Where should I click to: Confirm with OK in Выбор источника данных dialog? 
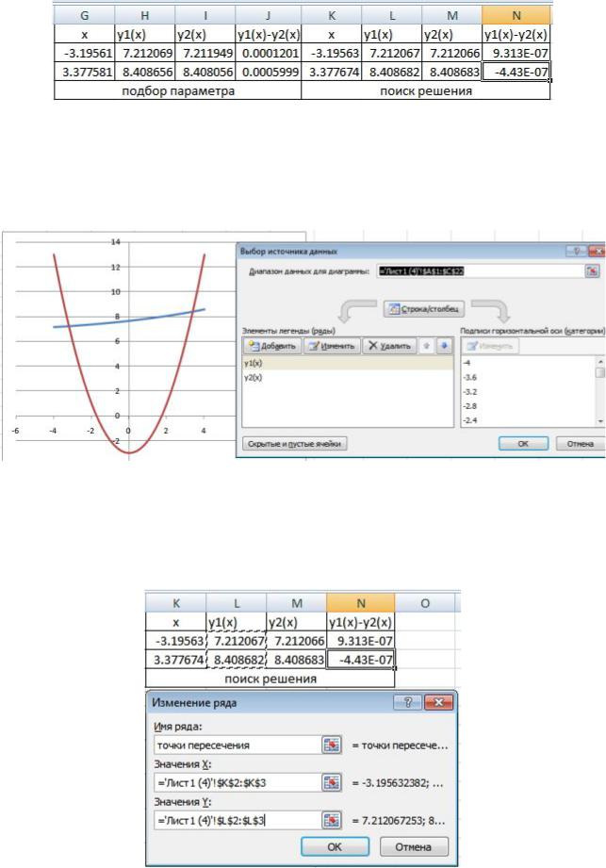tap(523, 444)
